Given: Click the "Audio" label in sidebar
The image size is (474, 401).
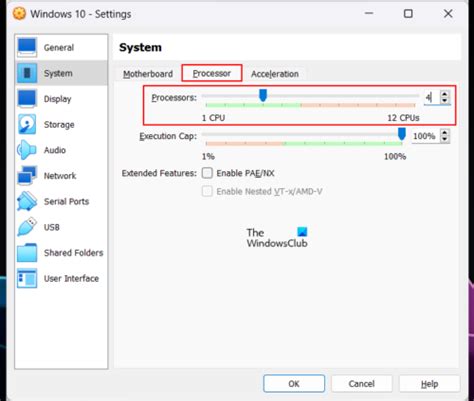Looking at the screenshot, I should pyautogui.click(x=55, y=150).
